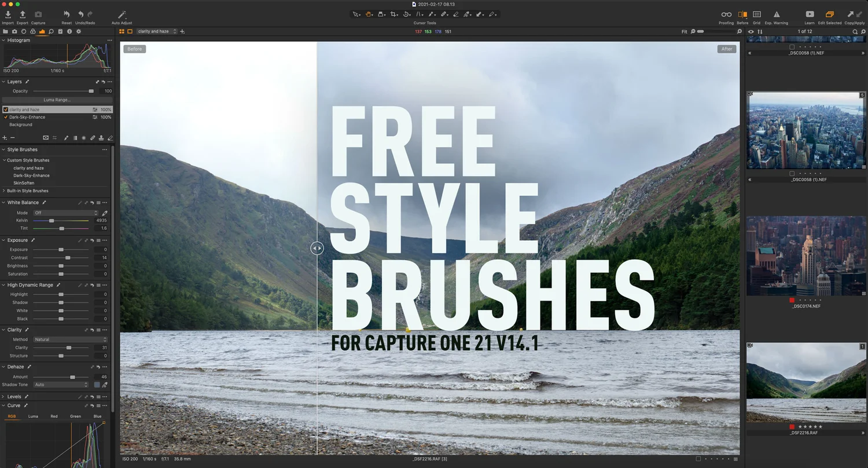Collapse the Layers panel
Image resolution: width=868 pixels, height=468 pixels.
pos(3,82)
